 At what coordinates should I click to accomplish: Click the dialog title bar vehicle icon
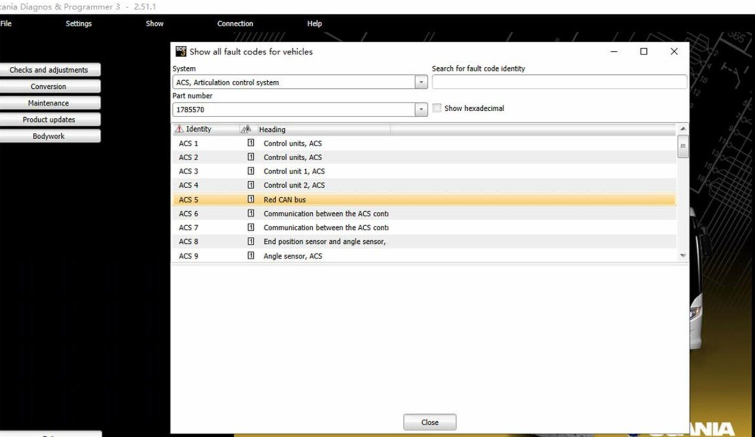[181, 51]
